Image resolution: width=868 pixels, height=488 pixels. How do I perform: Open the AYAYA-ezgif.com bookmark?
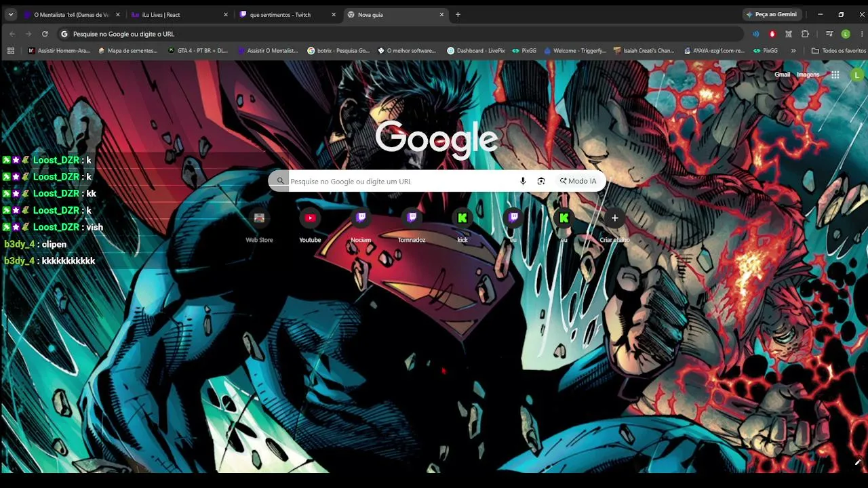[714, 51]
